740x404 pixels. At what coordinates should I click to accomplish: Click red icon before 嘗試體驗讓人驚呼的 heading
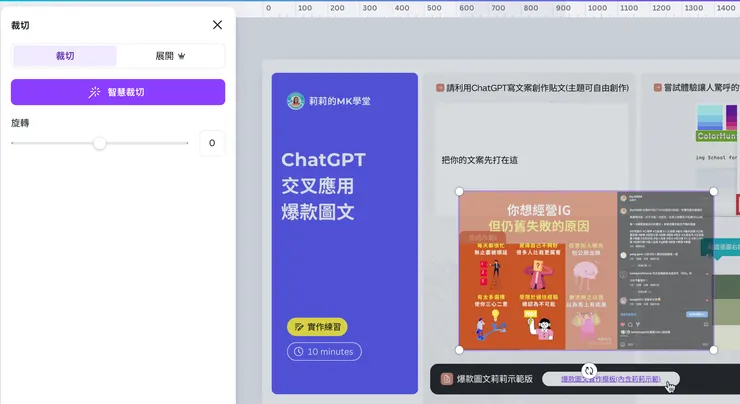point(657,87)
